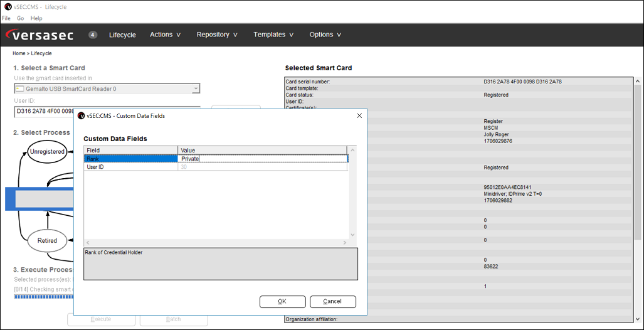Viewport: 644px width, 330px height.
Task: Click the Field column header
Action: (130, 151)
